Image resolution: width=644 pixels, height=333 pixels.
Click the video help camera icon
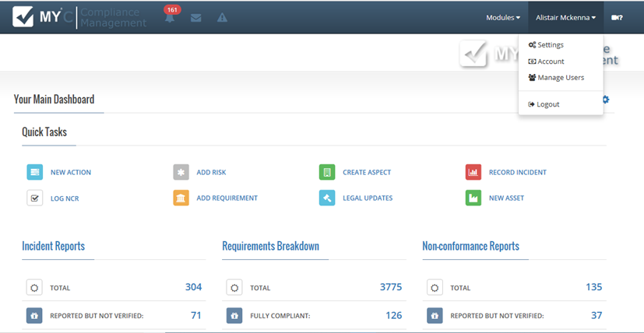(617, 17)
